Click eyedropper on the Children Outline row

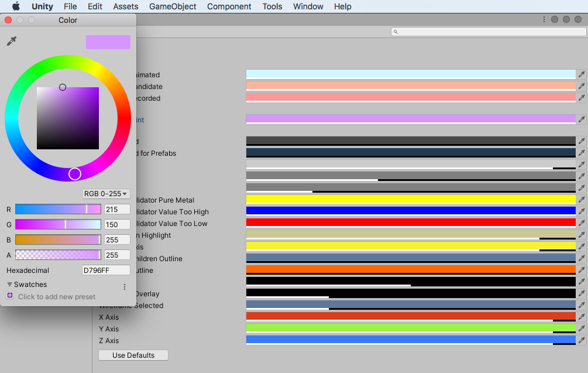582,258
